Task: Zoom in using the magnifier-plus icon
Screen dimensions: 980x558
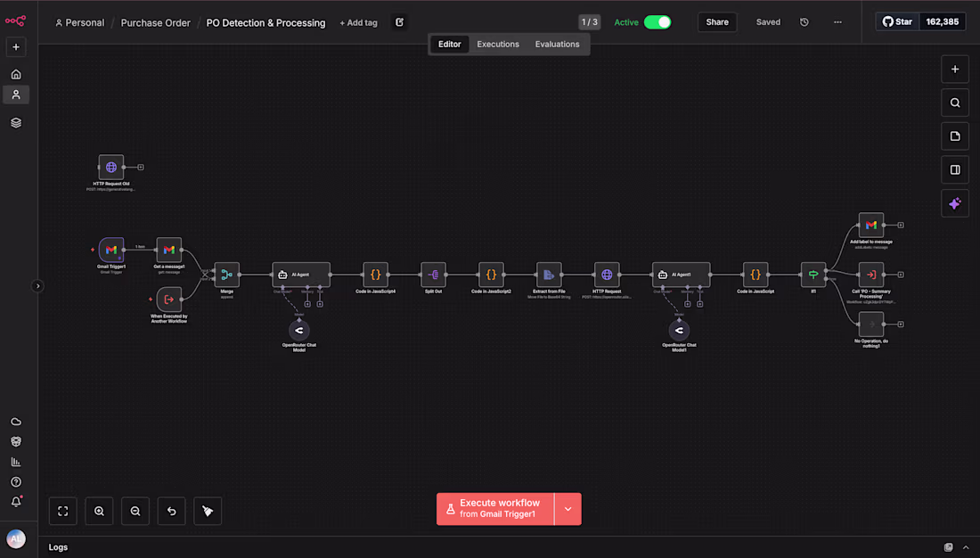Action: [x=99, y=511]
